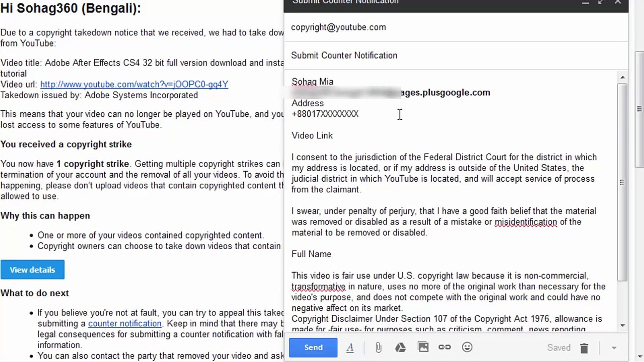Screen dimensions: 644x362
Task: Attach a file using the paperclip icon
Action: 379,348
